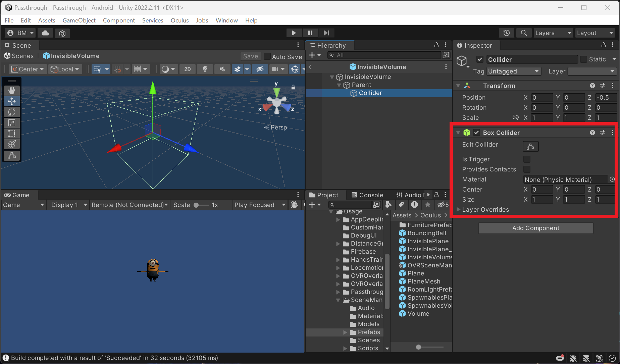Expand the Layer Overrides section
Viewport: 620px width, 364px height.
click(x=458, y=209)
